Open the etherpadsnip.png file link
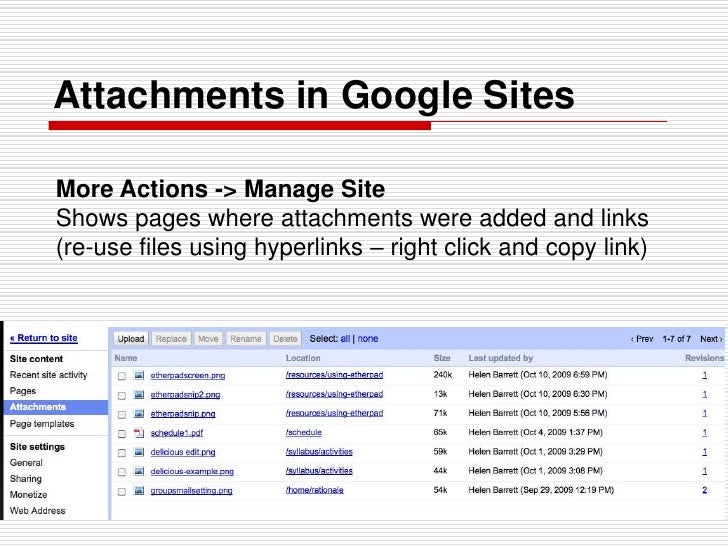 click(183, 414)
